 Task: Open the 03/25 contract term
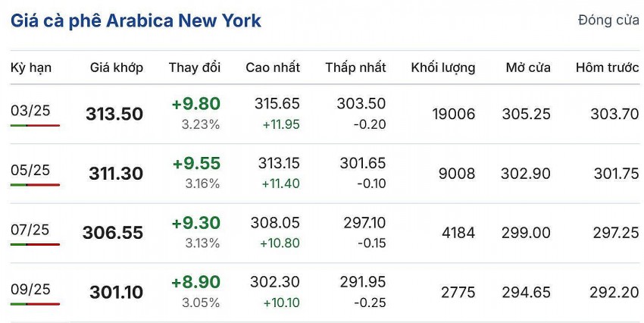[30, 111]
